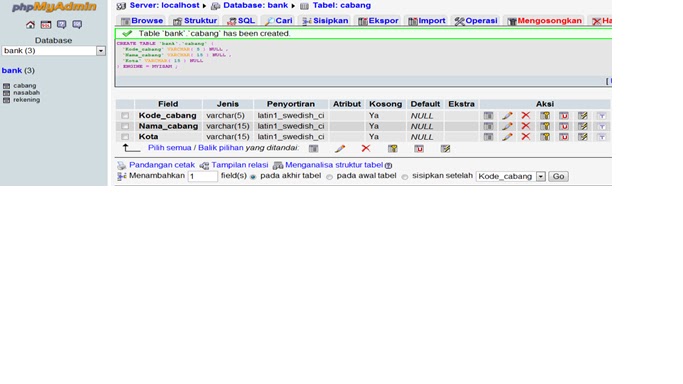
Task: Switch to the Browse tab
Action: pos(142,21)
